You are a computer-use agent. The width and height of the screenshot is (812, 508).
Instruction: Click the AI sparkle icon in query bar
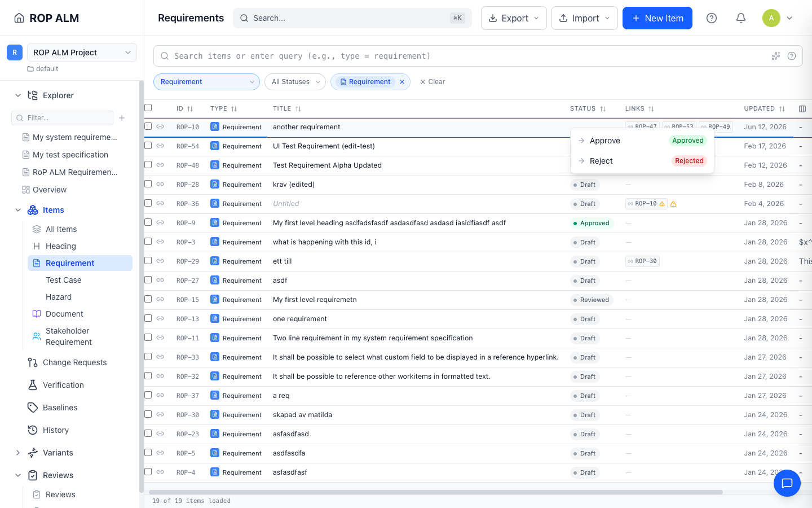click(x=776, y=56)
